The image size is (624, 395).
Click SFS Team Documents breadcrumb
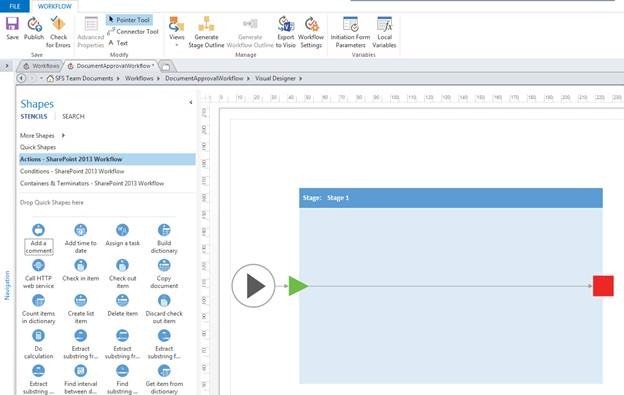(84, 78)
